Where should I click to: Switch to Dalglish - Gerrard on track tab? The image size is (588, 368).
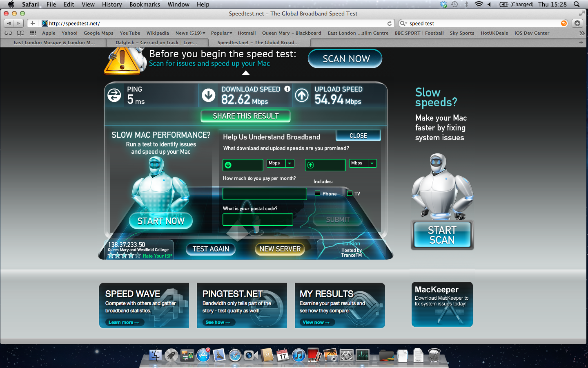point(156,43)
